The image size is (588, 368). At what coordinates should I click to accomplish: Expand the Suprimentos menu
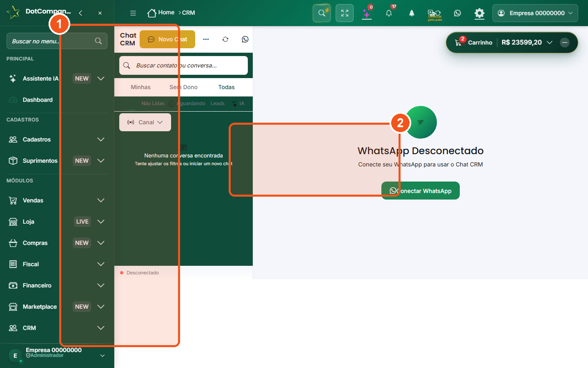101,161
